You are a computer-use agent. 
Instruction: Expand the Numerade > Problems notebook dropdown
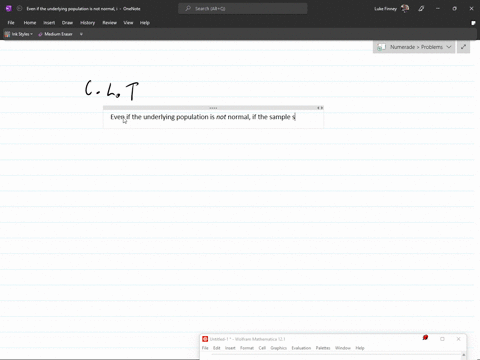click(449, 47)
